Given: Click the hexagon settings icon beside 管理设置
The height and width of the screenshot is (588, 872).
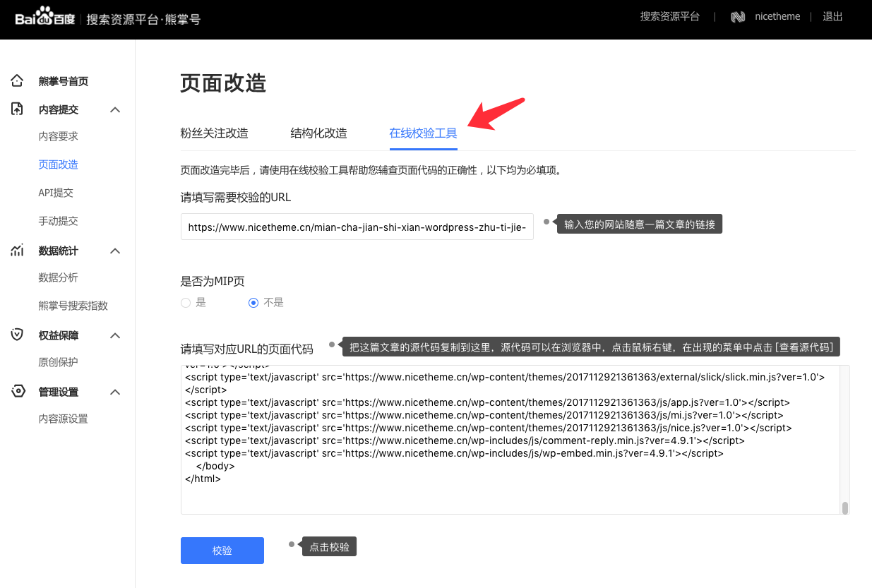Looking at the screenshot, I should 18,391.
